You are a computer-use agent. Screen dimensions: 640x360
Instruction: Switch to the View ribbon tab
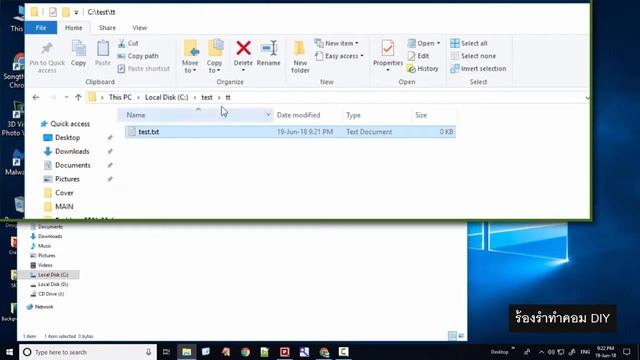click(140, 28)
